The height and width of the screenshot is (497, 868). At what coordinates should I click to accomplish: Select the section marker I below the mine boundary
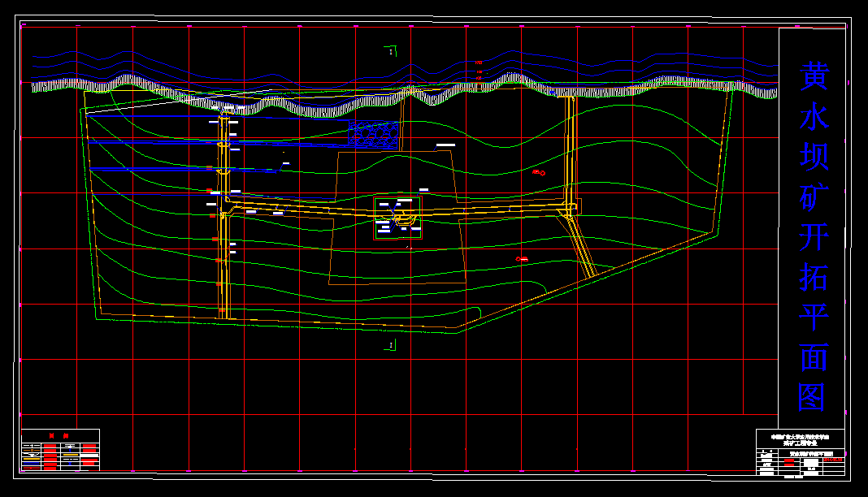tap(392, 345)
